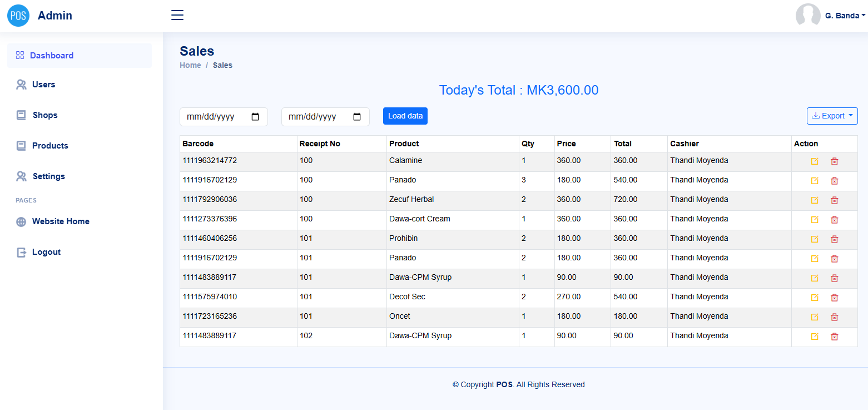
Task: Expand the Export dropdown
Action: coord(832,116)
